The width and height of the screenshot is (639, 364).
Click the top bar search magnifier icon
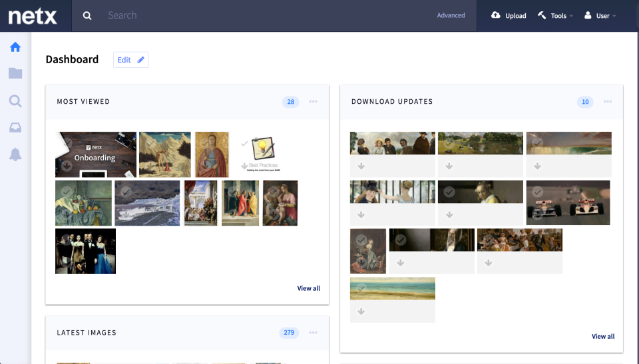[87, 15]
